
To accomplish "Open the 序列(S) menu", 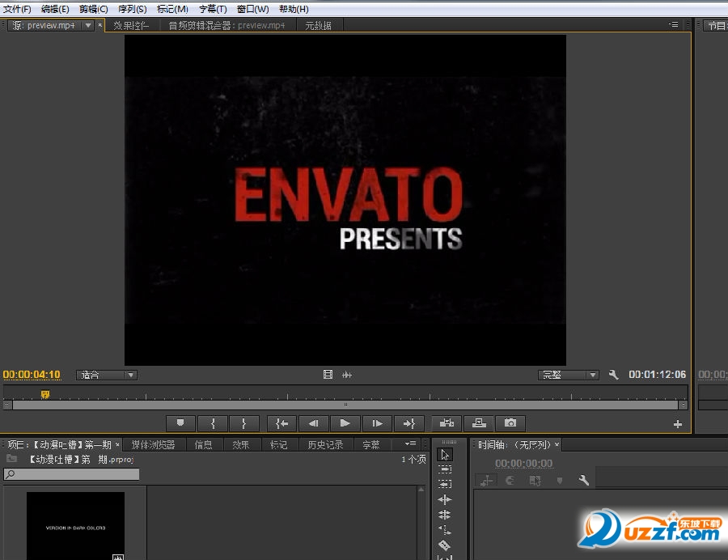I will point(132,9).
